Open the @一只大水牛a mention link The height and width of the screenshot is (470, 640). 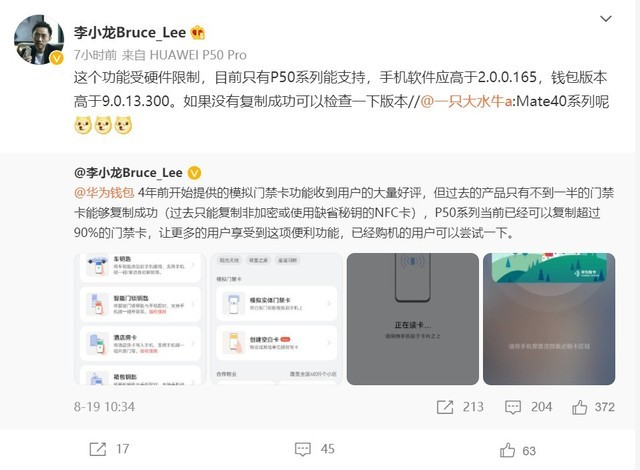click(x=466, y=101)
